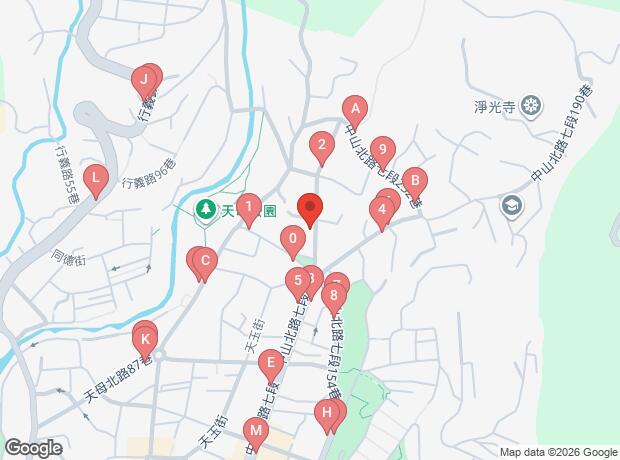Image resolution: width=620 pixels, height=460 pixels.
Task: Open the Google logo link
Action: tap(34, 449)
